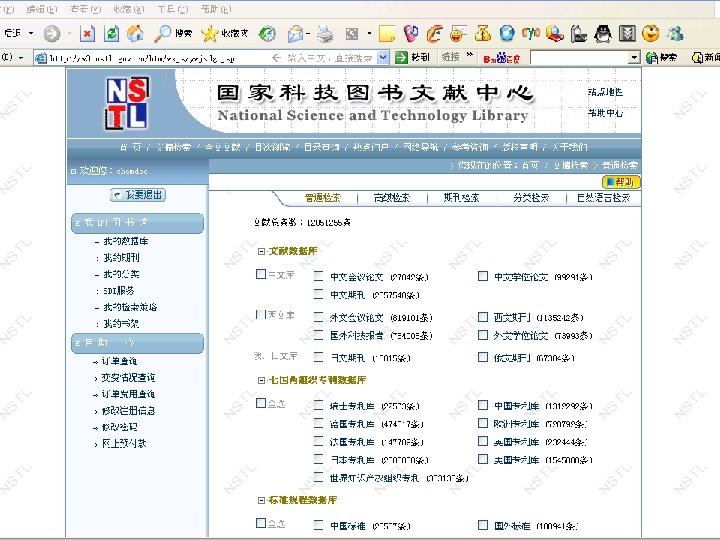Open the Edit icon dropdown arrow
Viewport: 720px width, 540px height.
pos(369,33)
